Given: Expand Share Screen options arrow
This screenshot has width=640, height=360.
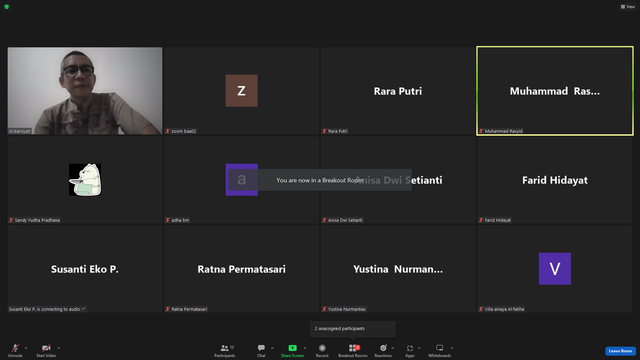Looking at the screenshot, I should (305, 348).
